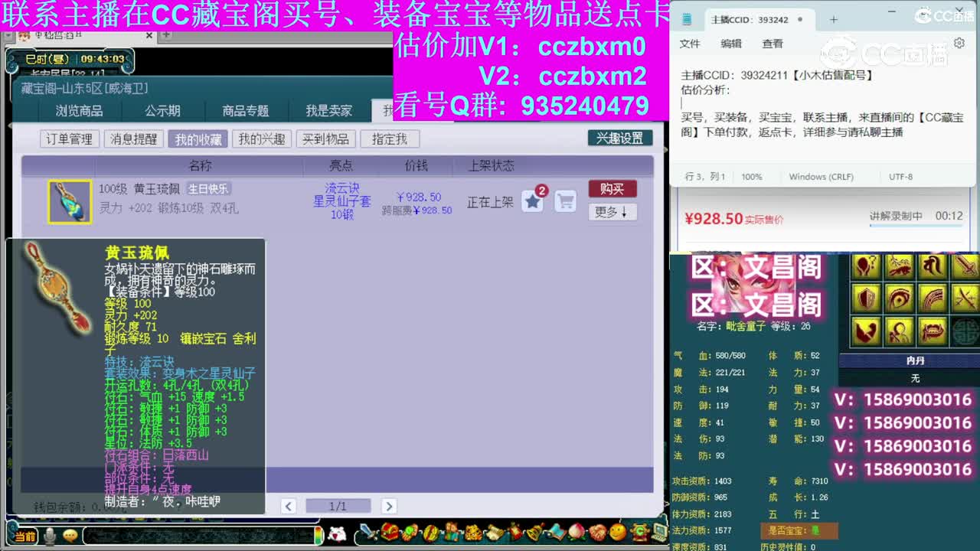The width and height of the screenshot is (980, 551).
Task: Select 消息提醒 sub-tab
Action: click(x=133, y=139)
